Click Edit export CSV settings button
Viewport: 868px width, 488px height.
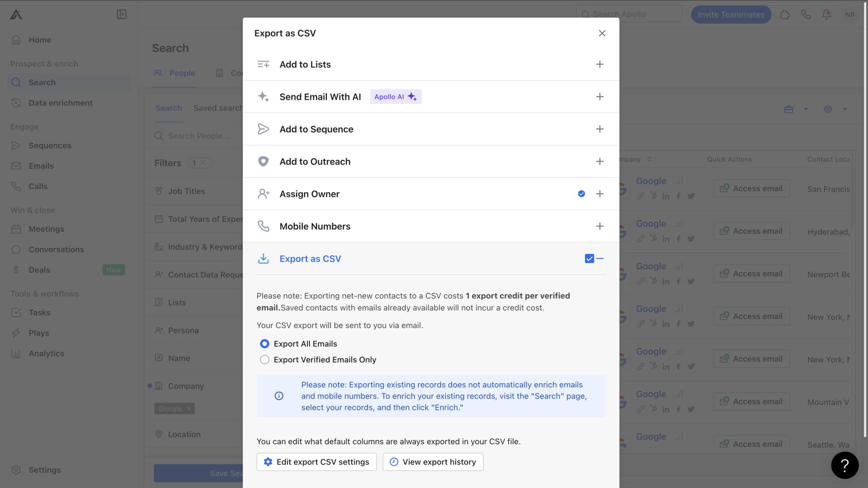(316, 462)
